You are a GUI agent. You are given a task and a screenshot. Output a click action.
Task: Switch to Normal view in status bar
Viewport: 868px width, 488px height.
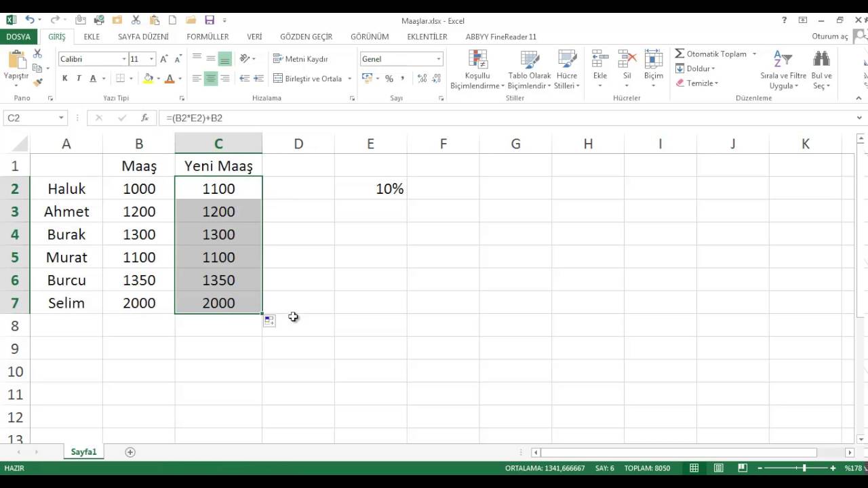point(694,468)
